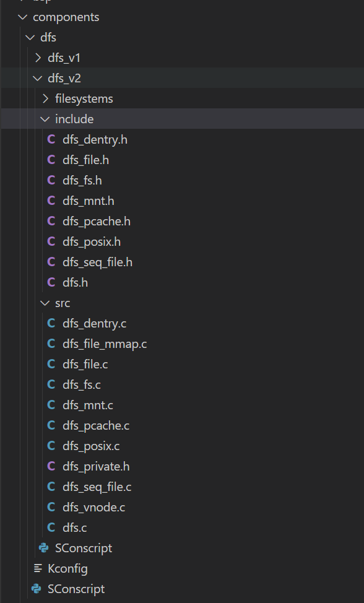
Task: Collapse the src folder chevron
Action: click(x=45, y=303)
